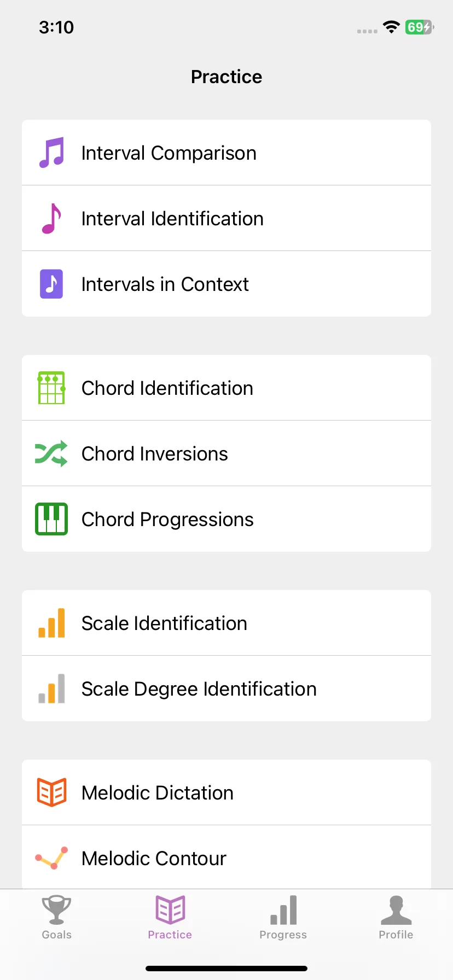Tap the purple double-note Interval Comparison icon
The height and width of the screenshot is (980, 453).
51,153
